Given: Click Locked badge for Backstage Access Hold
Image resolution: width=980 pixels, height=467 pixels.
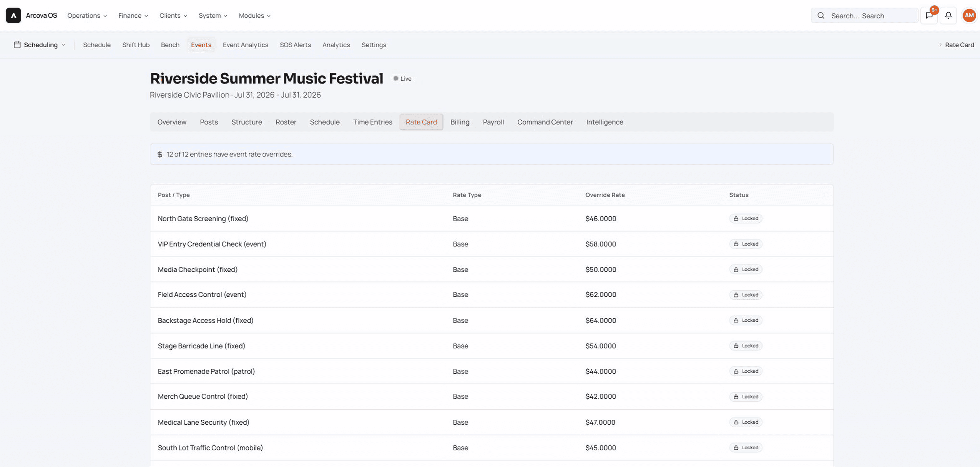Looking at the screenshot, I should pos(745,320).
